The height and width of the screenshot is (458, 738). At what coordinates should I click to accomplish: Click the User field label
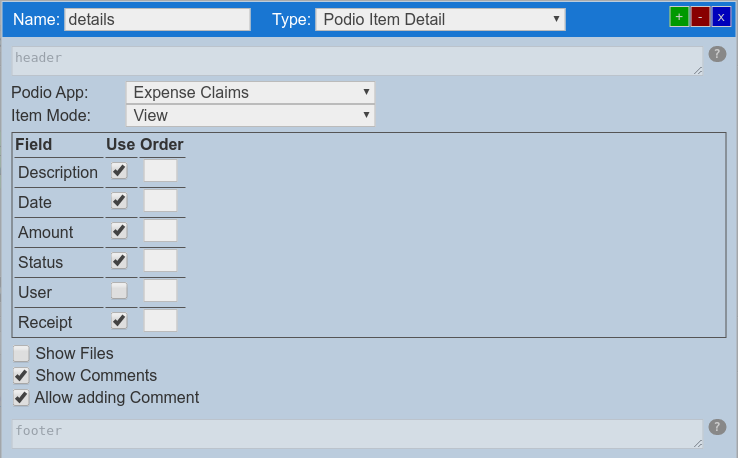coord(35,292)
